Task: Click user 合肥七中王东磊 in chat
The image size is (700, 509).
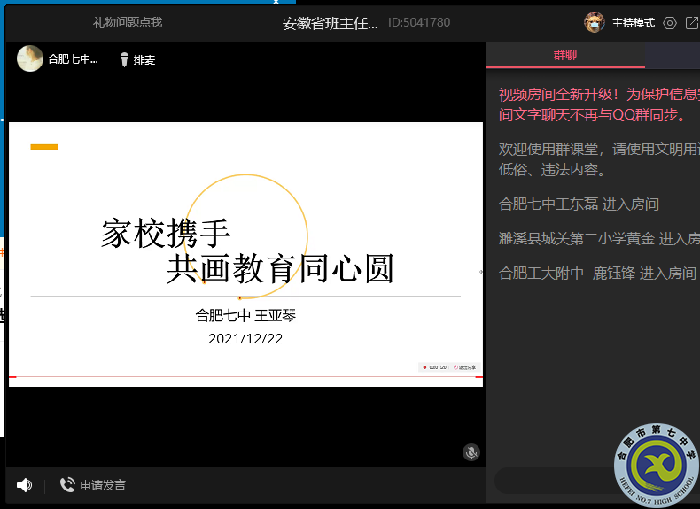Action: 548,204
